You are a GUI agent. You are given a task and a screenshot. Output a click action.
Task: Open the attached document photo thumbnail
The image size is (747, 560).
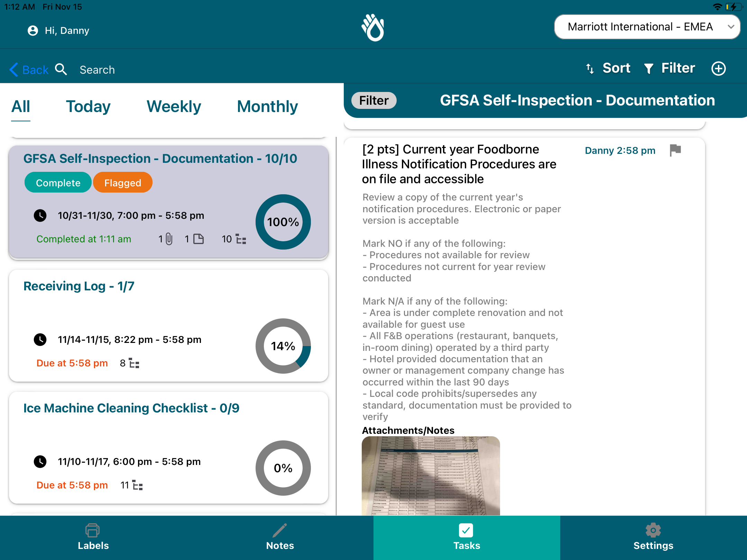point(431,476)
